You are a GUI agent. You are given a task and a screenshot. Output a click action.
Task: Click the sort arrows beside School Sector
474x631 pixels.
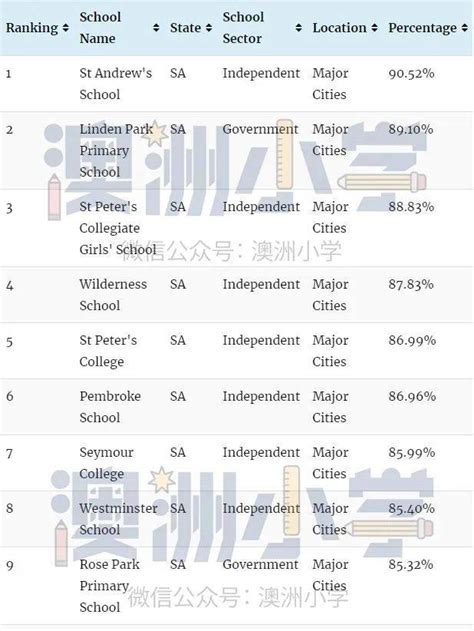coord(299,28)
